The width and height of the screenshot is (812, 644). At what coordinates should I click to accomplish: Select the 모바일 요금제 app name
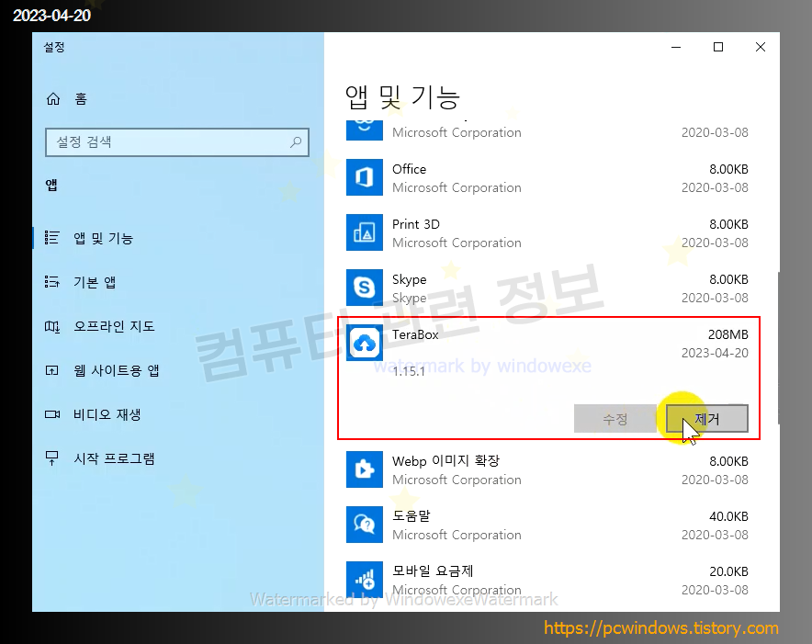pos(433,571)
